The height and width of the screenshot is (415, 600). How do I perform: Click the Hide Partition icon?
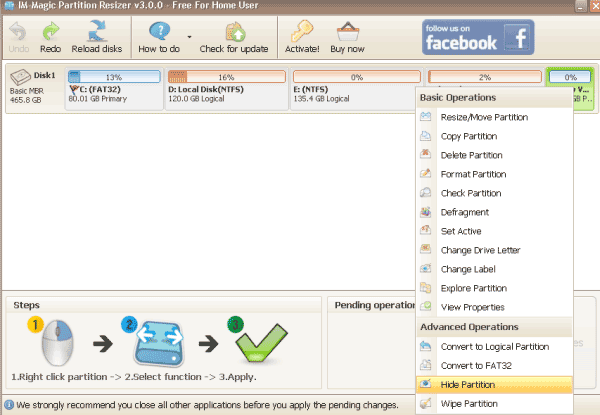point(426,384)
